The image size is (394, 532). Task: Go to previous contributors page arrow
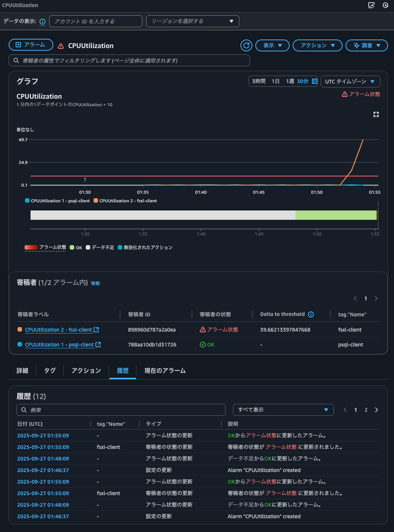tap(355, 298)
